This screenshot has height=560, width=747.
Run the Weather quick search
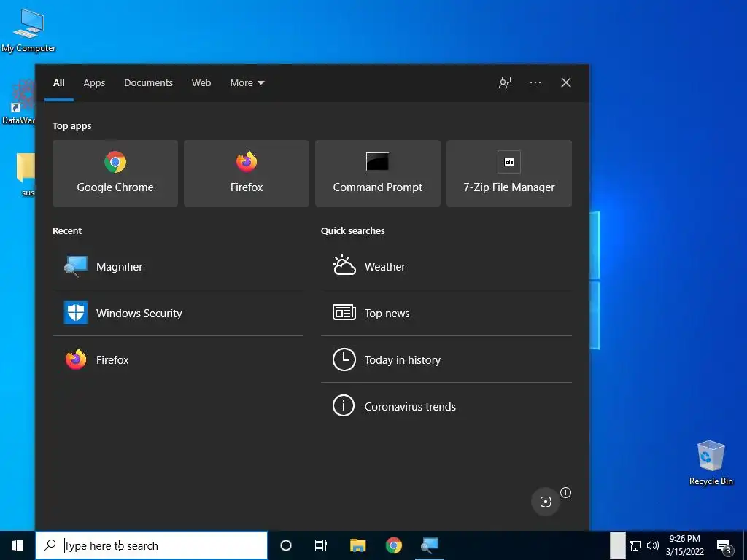(x=446, y=266)
